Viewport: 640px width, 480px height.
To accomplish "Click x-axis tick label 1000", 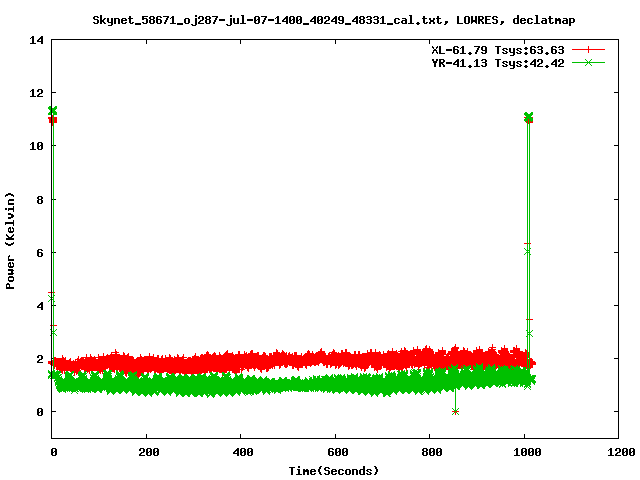I will pyautogui.click(x=527, y=452).
